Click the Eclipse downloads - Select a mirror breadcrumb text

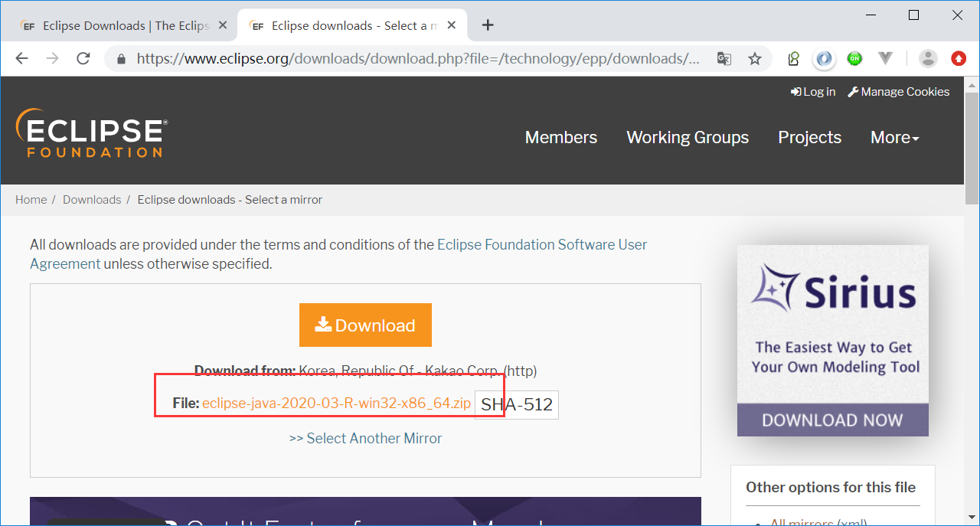(x=230, y=200)
